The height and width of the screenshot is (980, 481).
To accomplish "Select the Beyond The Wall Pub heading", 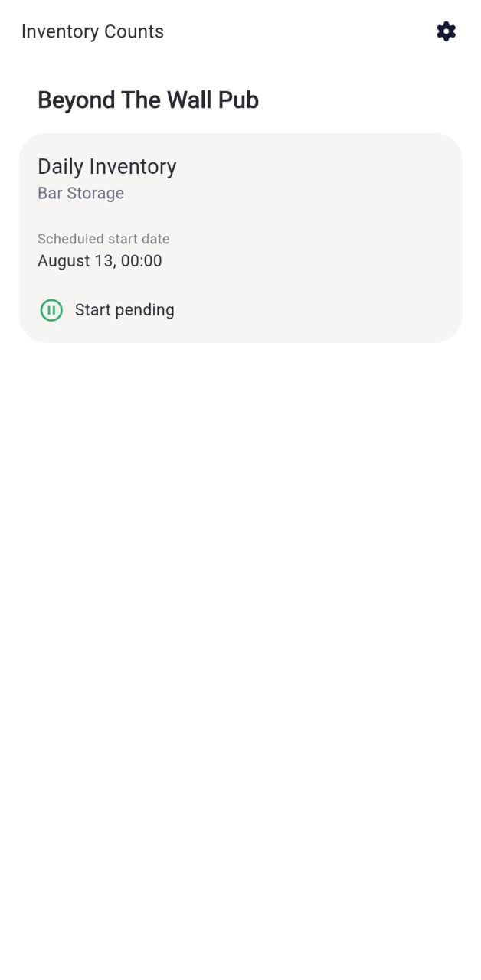I will pos(148,100).
